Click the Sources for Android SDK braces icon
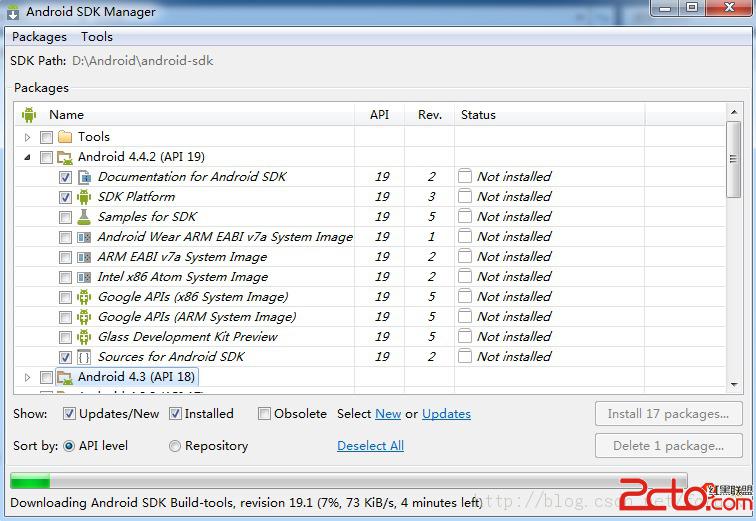The width and height of the screenshot is (756, 521). tap(84, 357)
